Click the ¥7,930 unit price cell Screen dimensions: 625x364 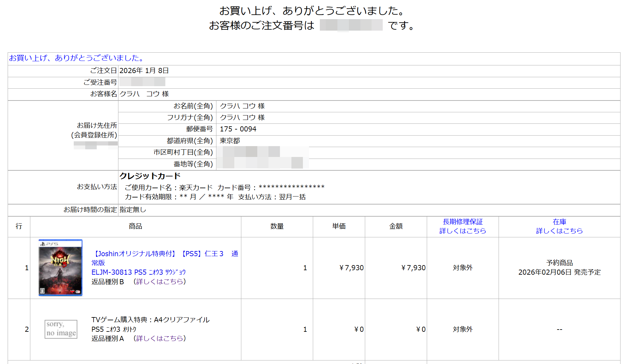(351, 268)
